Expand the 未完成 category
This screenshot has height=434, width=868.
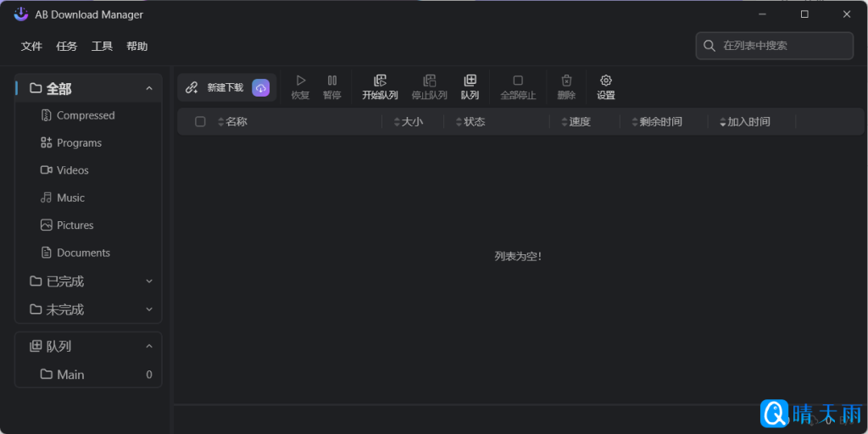(149, 309)
